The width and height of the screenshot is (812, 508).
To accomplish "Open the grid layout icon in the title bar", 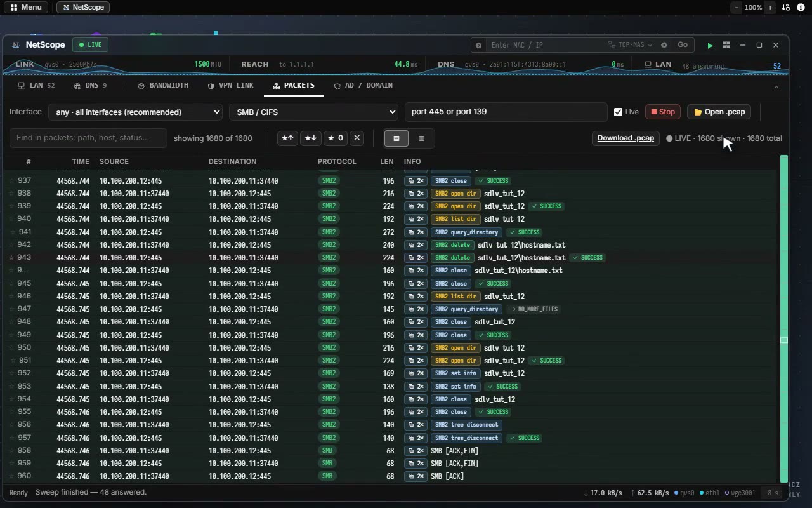I will tap(726, 45).
